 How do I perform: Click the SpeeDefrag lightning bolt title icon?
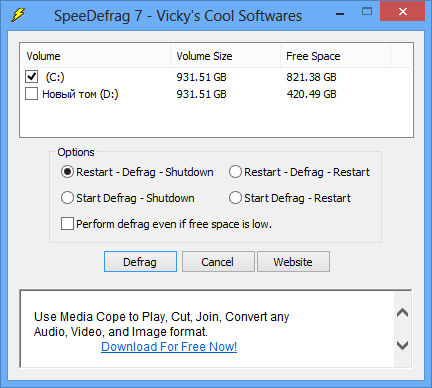[18, 15]
